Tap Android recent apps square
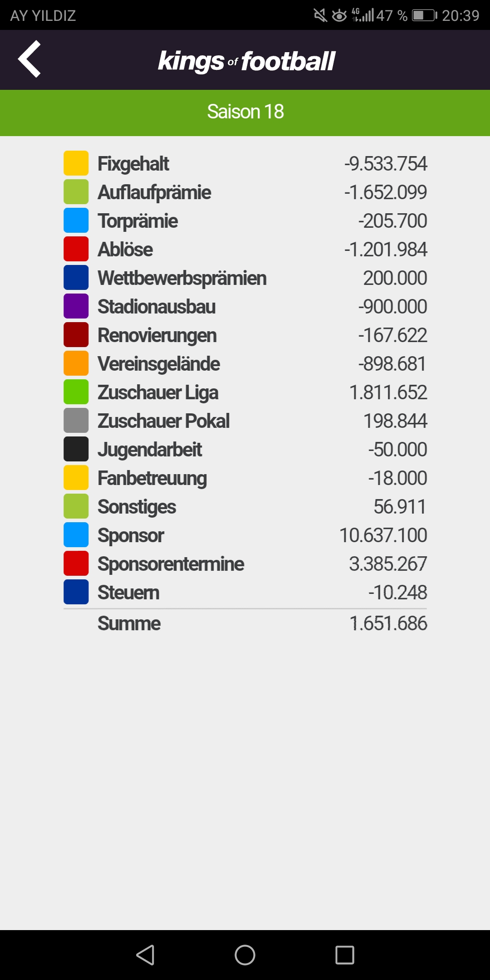Image resolution: width=490 pixels, height=980 pixels. pyautogui.click(x=345, y=955)
